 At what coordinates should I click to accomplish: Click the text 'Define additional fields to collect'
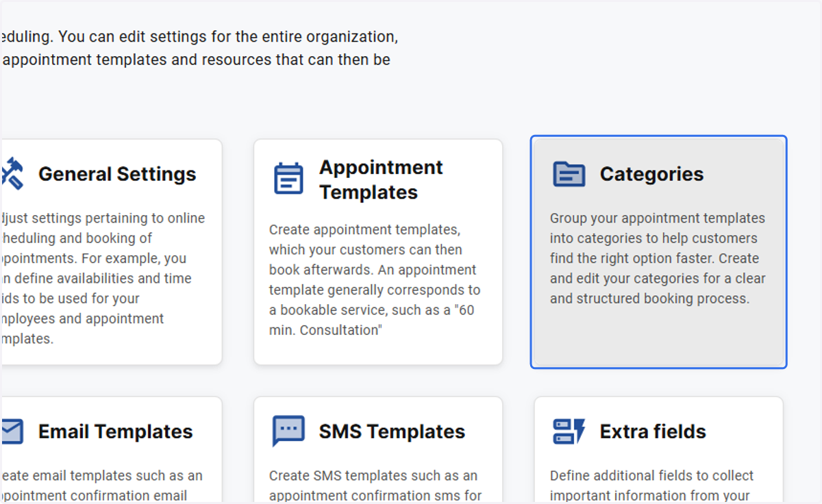point(651,475)
